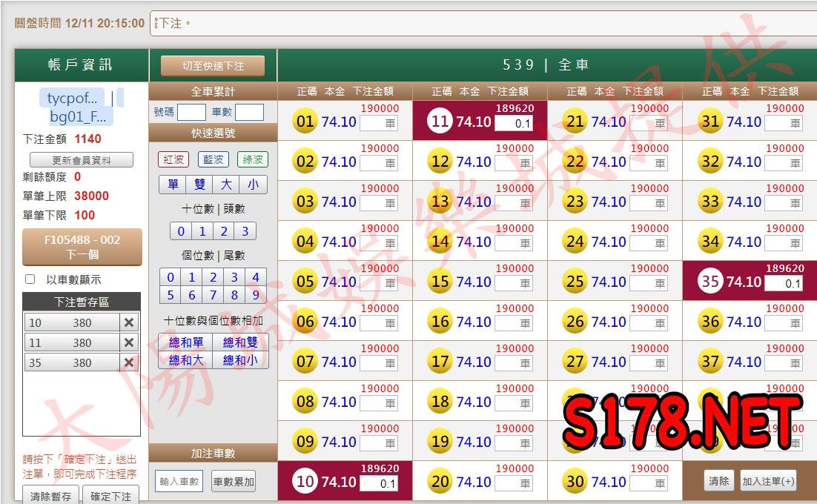The width and height of the screenshot is (817, 504).
Task: Pick big numbers with the 大 button
Action: coord(226,185)
